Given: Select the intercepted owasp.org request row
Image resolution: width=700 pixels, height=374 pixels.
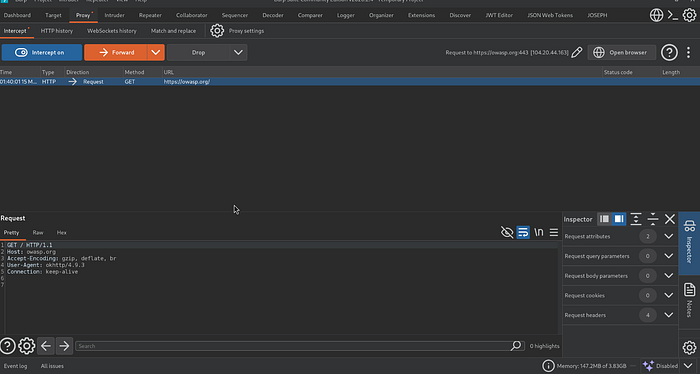Looking at the screenshot, I should 350,82.
